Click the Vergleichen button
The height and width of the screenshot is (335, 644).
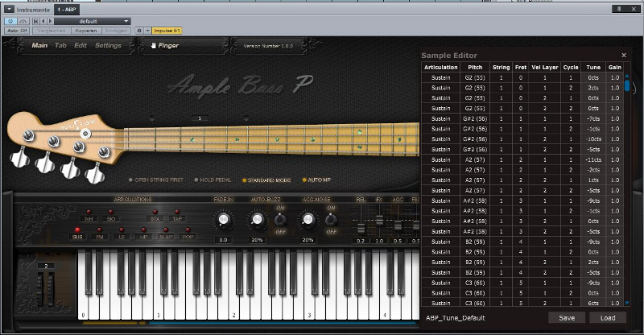[x=52, y=31]
